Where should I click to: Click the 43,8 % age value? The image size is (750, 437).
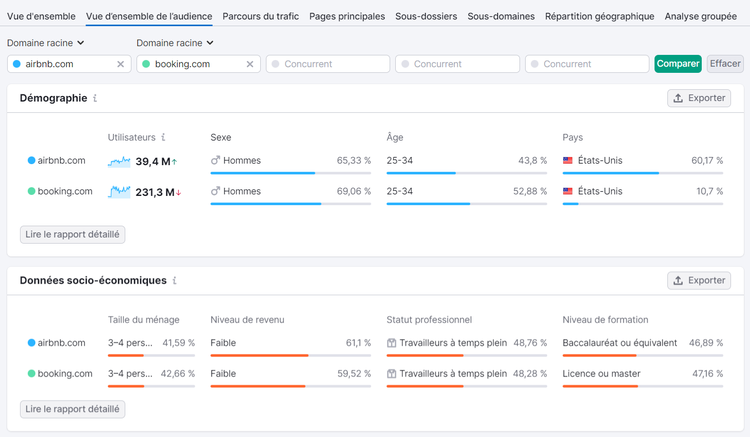[532, 161]
